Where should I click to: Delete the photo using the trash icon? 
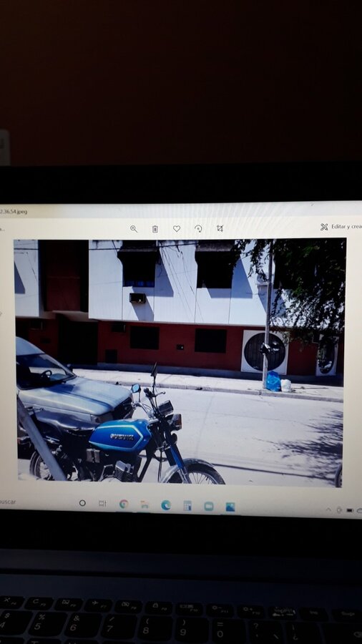[155, 229]
